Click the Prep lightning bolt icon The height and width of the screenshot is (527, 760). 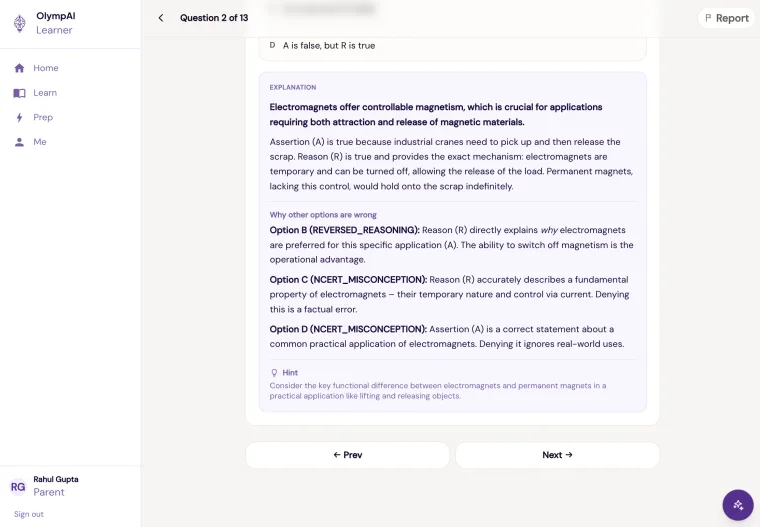point(19,117)
